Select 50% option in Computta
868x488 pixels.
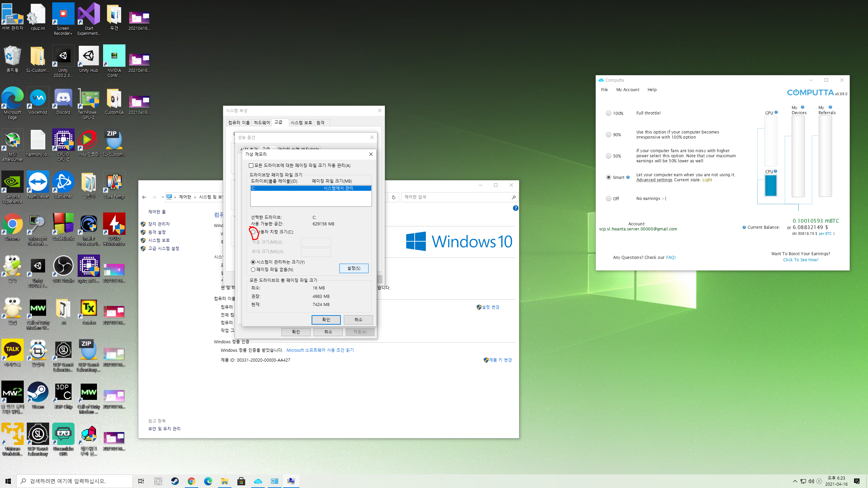pyautogui.click(x=609, y=156)
